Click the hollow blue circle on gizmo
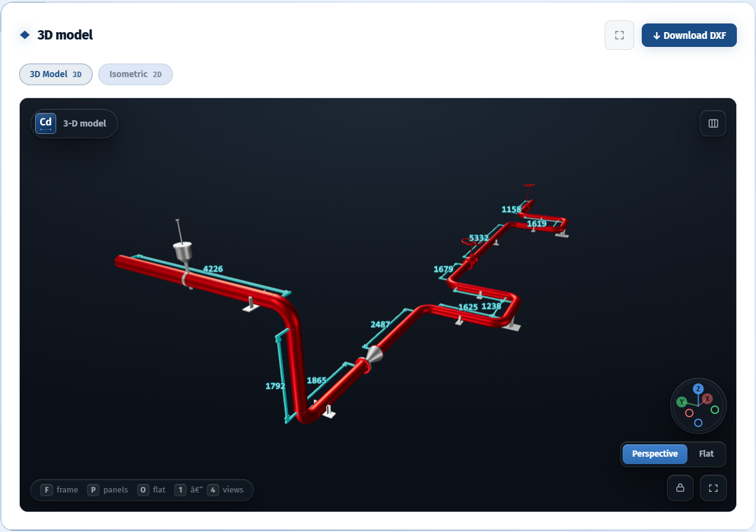The width and height of the screenshot is (756, 532). pos(698,423)
